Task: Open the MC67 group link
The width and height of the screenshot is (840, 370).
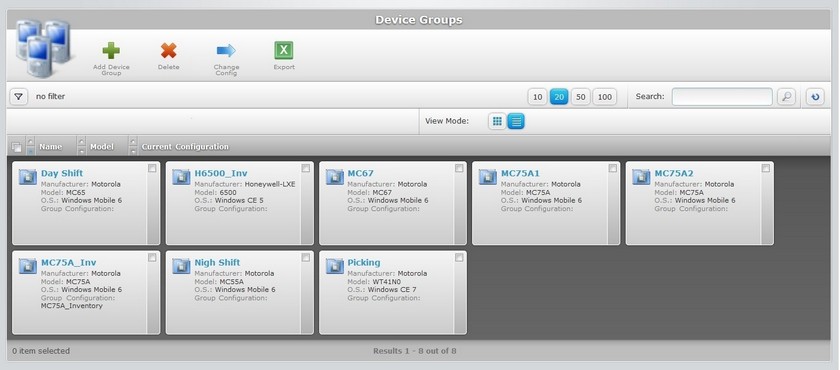Action: coord(361,173)
